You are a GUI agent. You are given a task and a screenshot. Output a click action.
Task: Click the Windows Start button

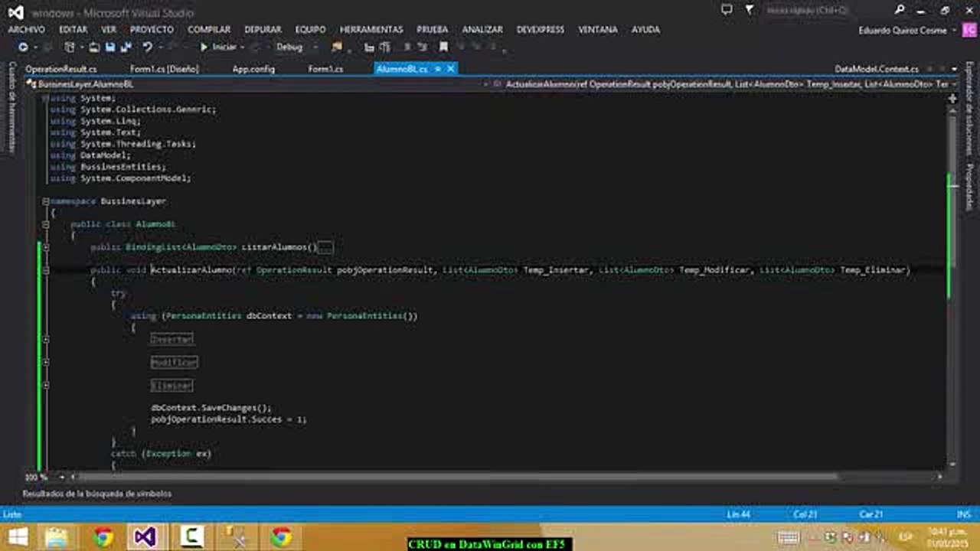[x=18, y=537]
